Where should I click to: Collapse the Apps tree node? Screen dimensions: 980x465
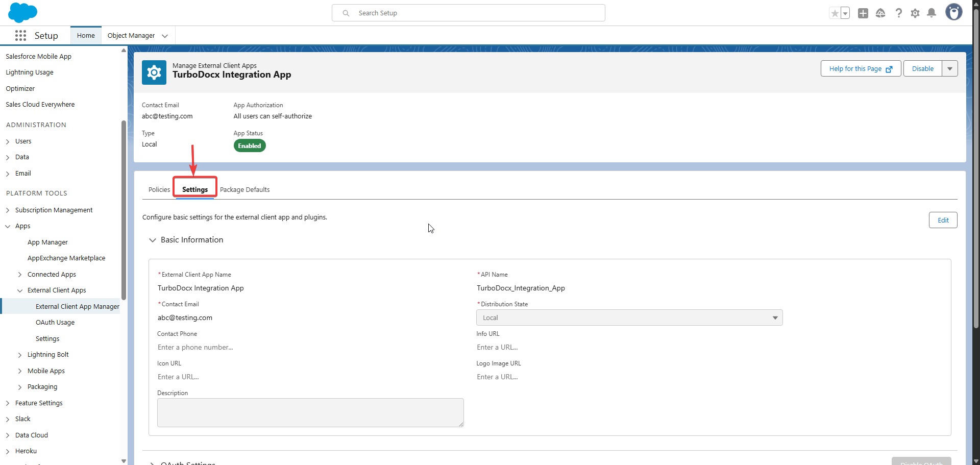[x=8, y=226]
